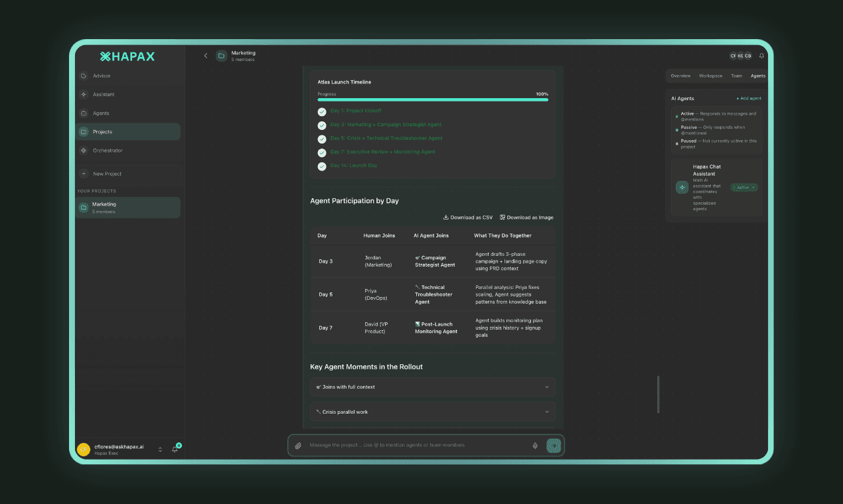Image resolution: width=843 pixels, height=504 pixels.
Task: Switch to the Overview tab
Action: (x=680, y=76)
